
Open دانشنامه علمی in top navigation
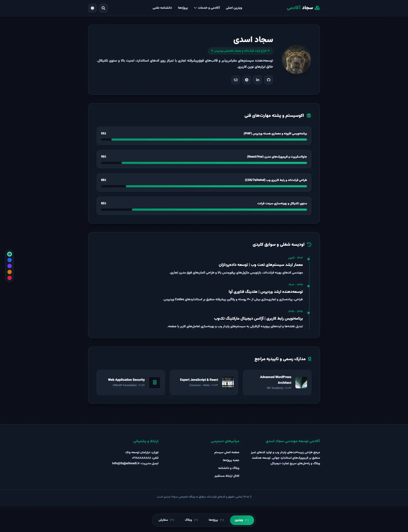[162, 8]
